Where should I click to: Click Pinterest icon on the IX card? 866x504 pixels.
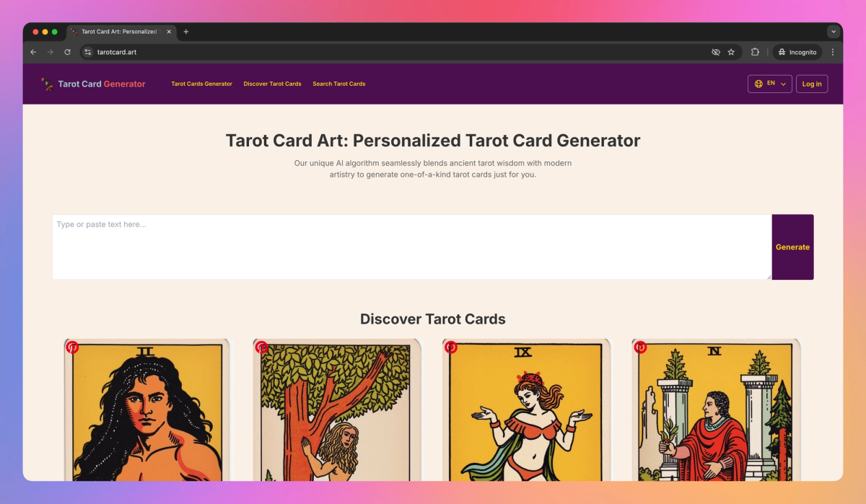click(451, 348)
